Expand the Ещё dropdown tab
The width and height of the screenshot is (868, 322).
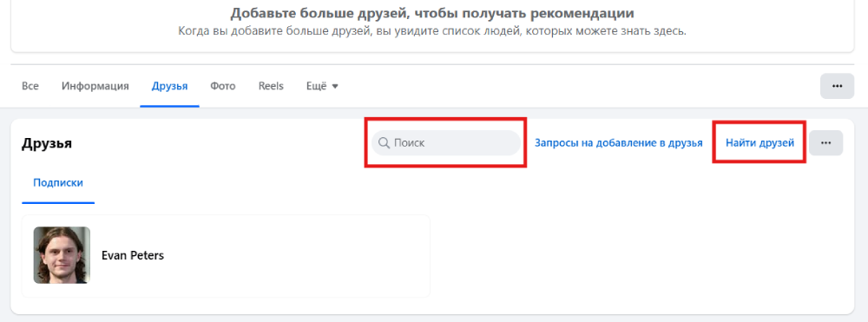coord(322,86)
